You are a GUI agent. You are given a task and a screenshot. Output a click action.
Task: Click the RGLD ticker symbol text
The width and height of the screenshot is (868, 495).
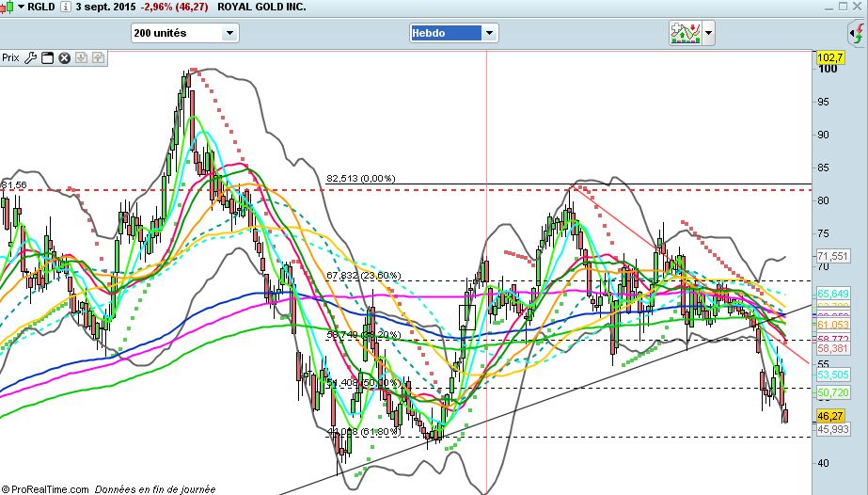(41, 8)
